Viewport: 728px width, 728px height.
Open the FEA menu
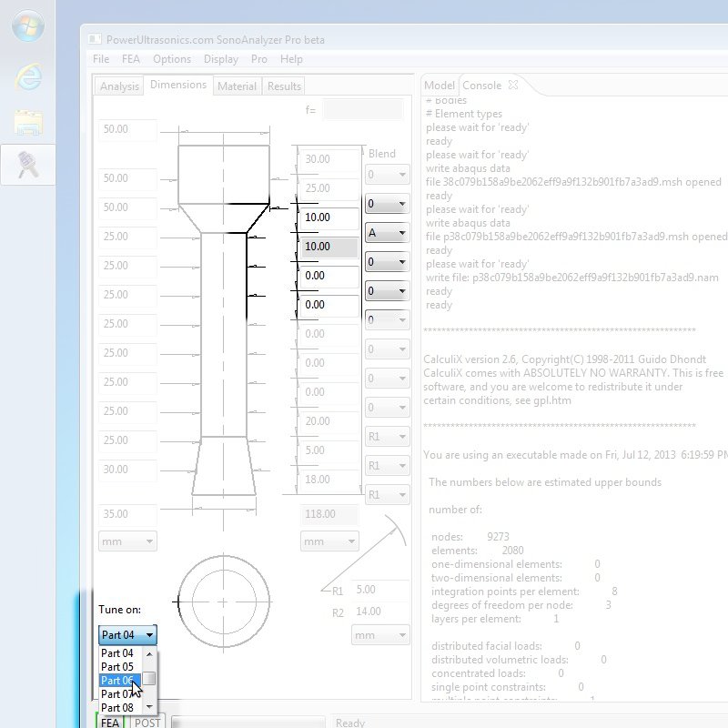coord(130,59)
